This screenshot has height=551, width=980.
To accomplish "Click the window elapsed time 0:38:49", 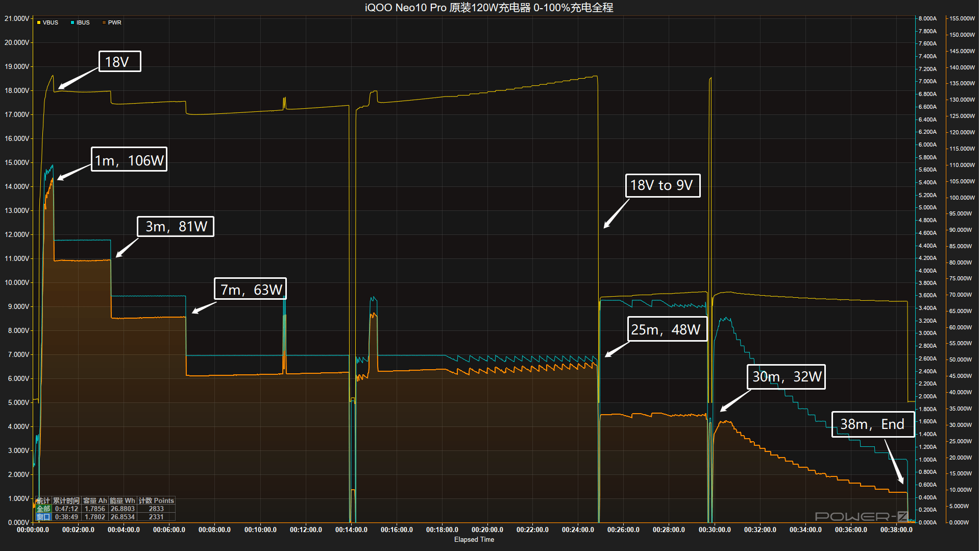I will 66,517.
